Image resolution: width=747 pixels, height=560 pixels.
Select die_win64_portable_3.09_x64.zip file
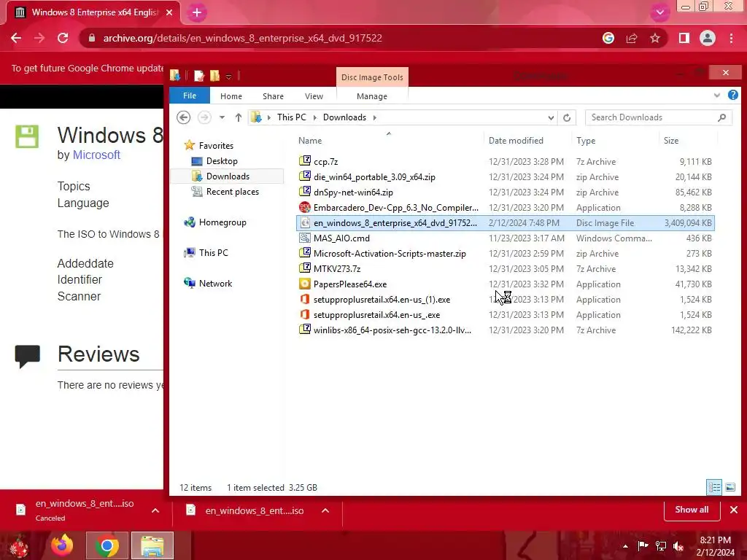point(506,176)
